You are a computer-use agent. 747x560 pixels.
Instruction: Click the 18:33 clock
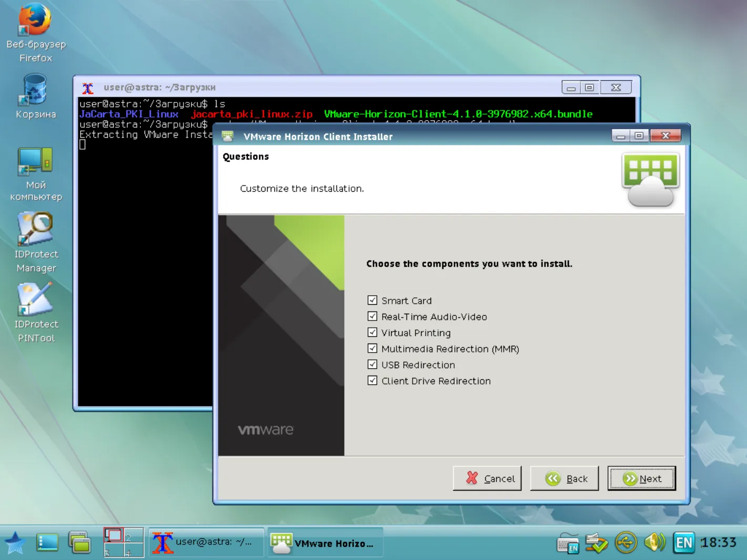pyautogui.click(x=719, y=543)
